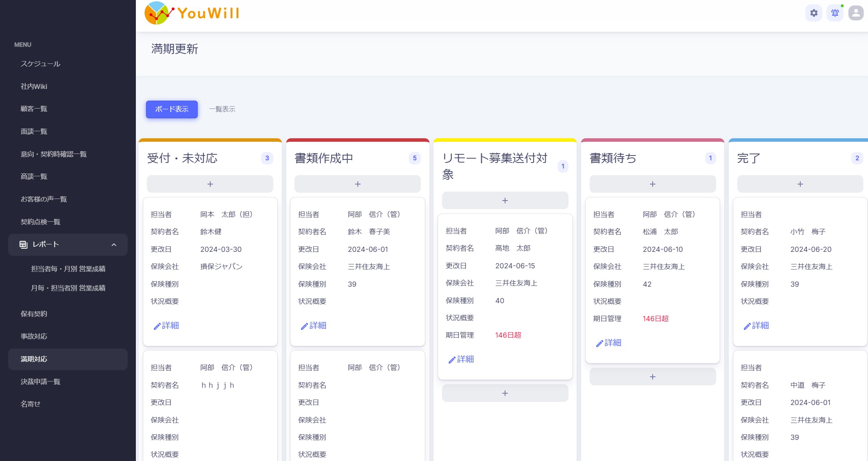Image resolution: width=868 pixels, height=461 pixels.
Task: Click the 146日超 warning on 松浦 太郎 card
Action: coord(656,318)
